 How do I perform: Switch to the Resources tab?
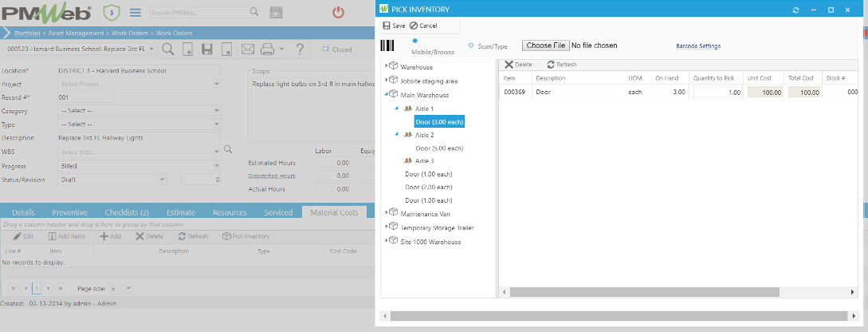pyautogui.click(x=230, y=212)
